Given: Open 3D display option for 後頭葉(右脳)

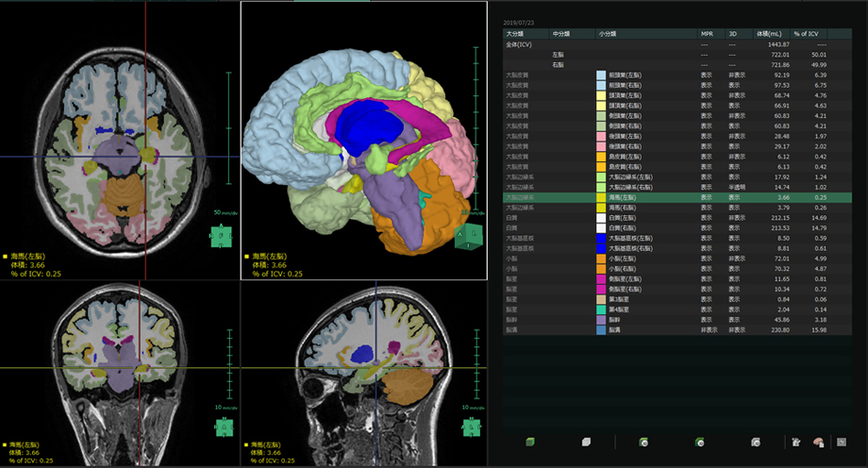Looking at the screenshot, I should coord(734,146).
